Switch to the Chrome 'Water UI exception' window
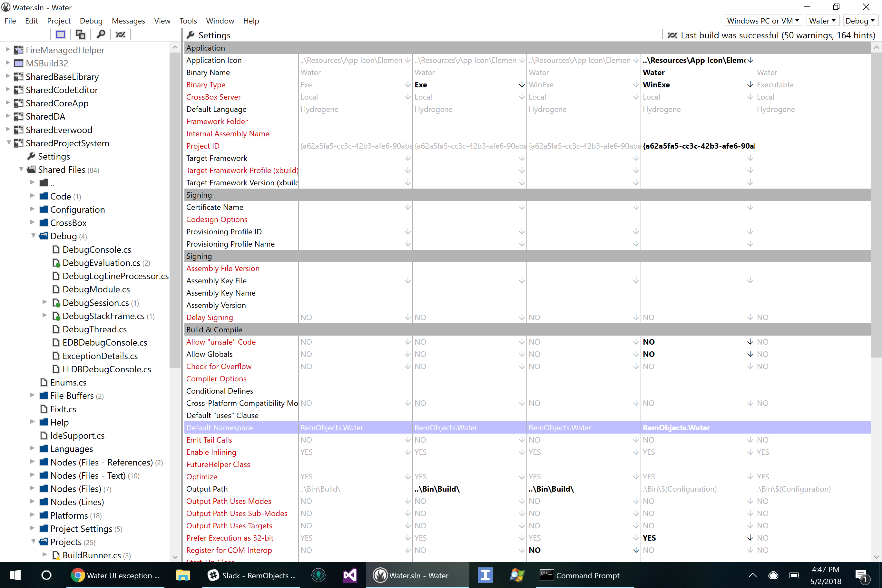The image size is (882, 588). point(115,575)
